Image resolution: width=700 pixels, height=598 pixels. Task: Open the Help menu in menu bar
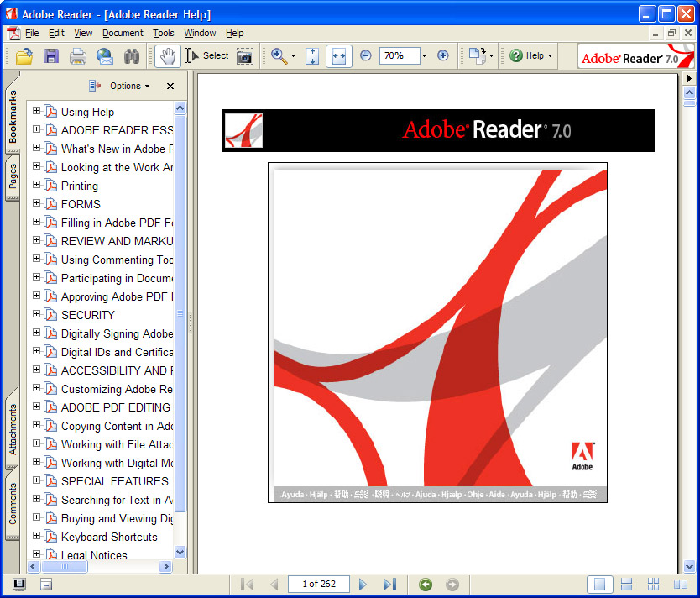pos(234,33)
